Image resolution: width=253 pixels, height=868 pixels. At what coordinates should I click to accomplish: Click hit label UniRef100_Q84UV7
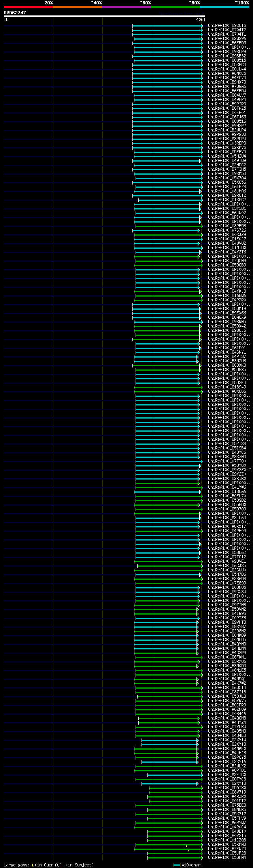pyautogui.click(x=227, y=95)
